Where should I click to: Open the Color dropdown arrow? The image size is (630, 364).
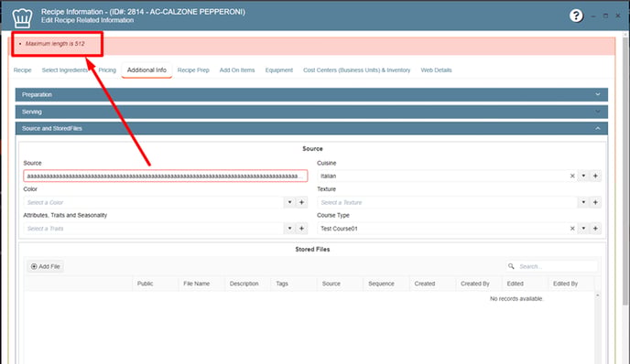click(x=289, y=202)
